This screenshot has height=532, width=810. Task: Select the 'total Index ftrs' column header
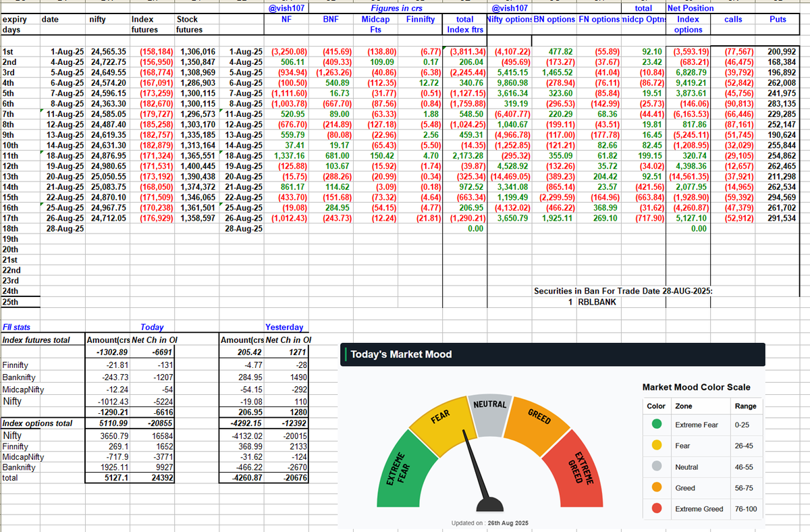tap(464, 24)
